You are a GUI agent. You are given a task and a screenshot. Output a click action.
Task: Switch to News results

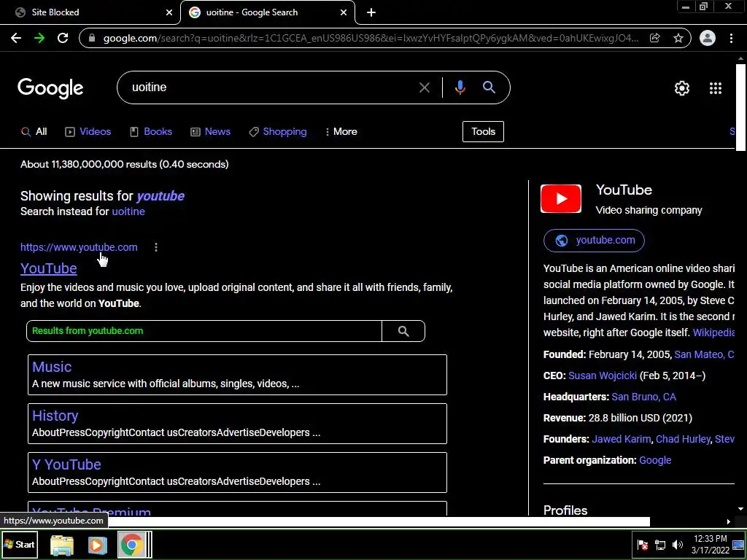point(211,132)
